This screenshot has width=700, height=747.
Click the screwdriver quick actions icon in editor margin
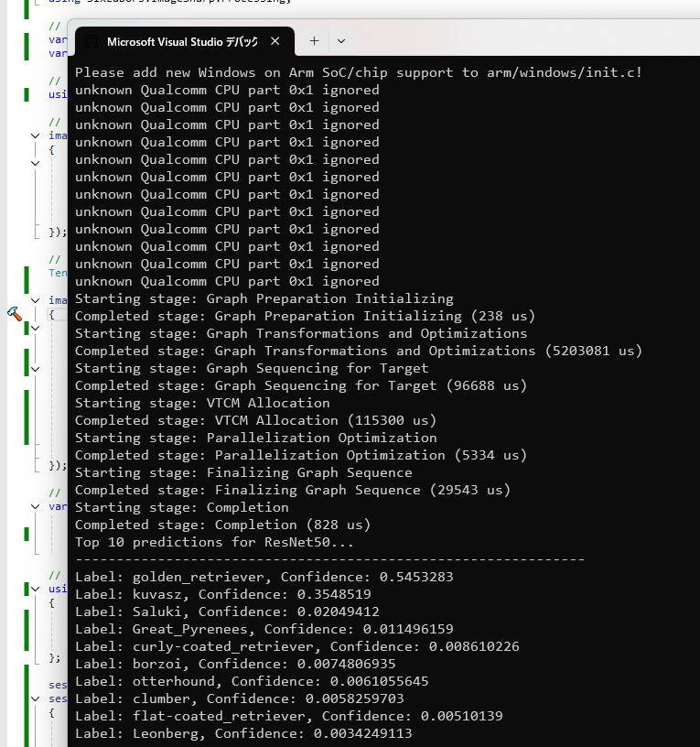tap(15, 314)
